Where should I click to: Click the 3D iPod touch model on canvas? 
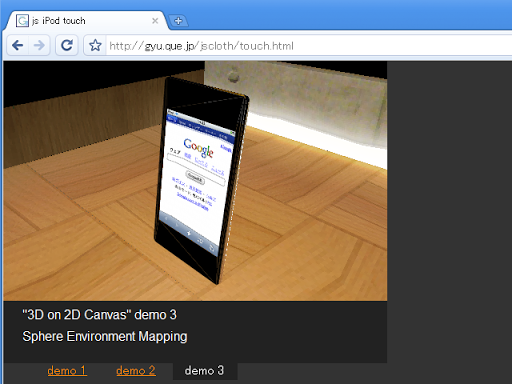pyautogui.click(x=201, y=180)
